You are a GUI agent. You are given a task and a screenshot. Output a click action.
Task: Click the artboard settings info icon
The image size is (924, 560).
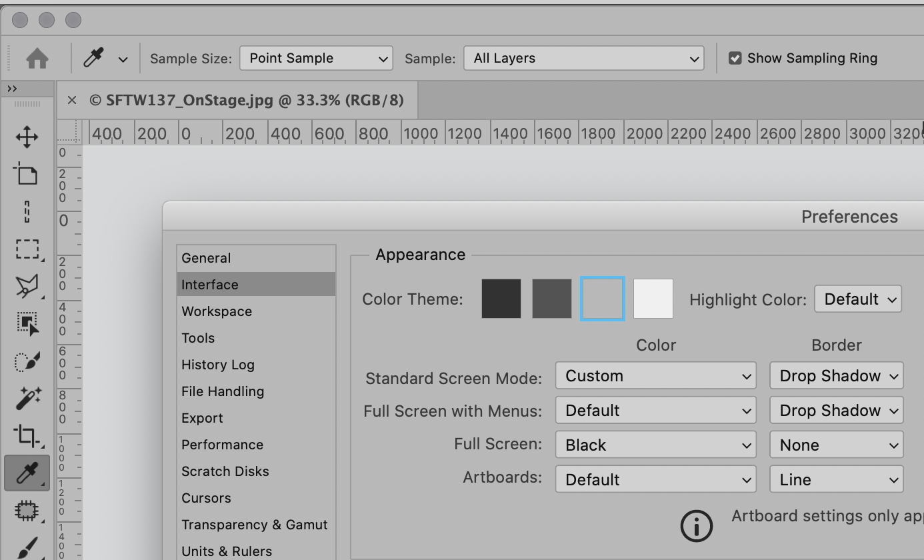coord(697,526)
